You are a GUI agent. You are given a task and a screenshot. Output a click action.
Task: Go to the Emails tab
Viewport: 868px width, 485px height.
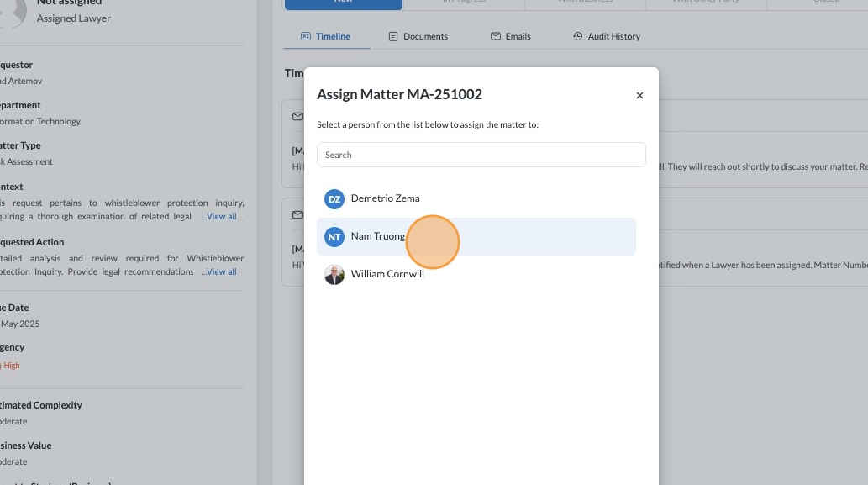point(518,36)
